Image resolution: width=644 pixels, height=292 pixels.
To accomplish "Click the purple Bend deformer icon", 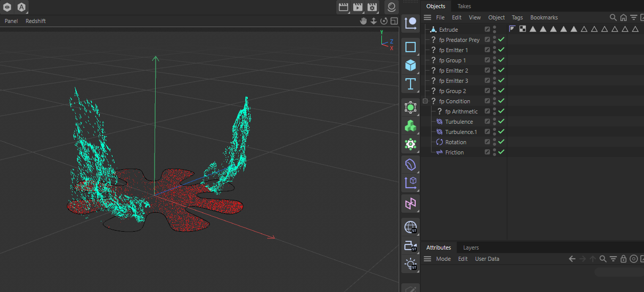I will click(x=411, y=165).
